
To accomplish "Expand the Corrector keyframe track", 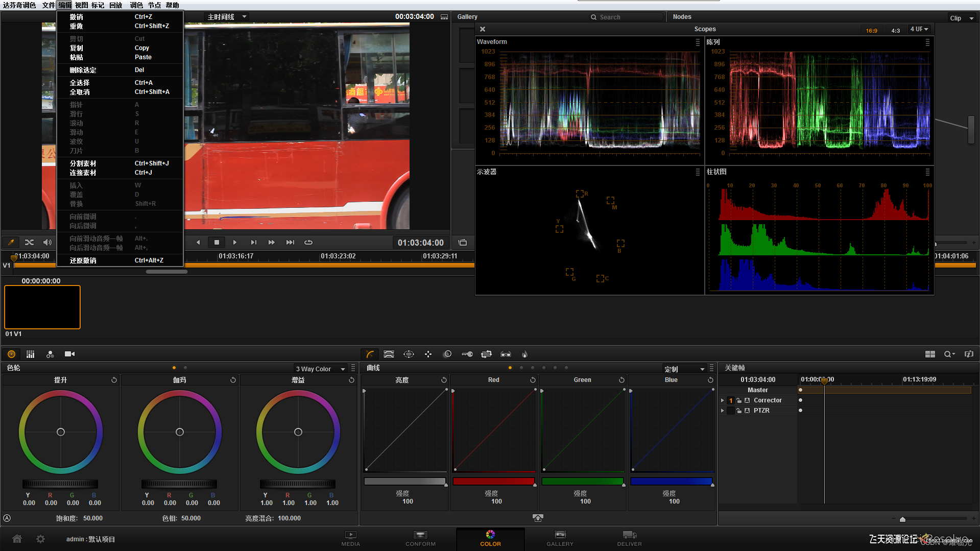I will coord(722,400).
